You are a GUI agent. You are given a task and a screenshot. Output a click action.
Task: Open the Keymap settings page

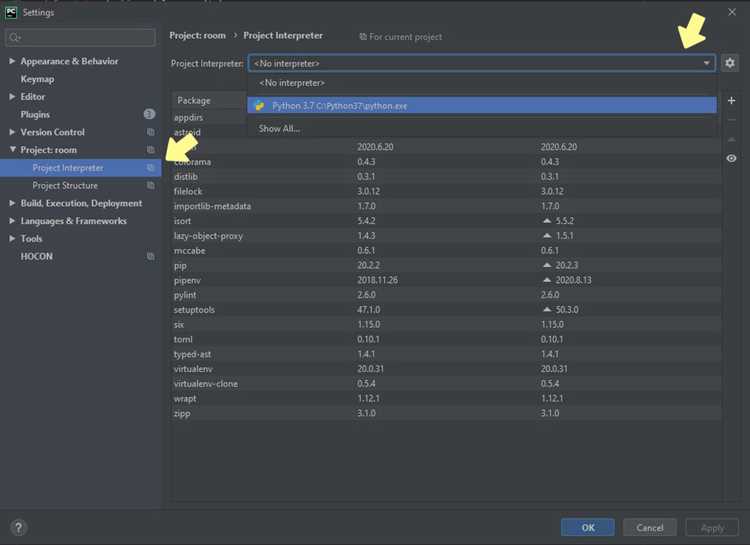[x=37, y=79]
